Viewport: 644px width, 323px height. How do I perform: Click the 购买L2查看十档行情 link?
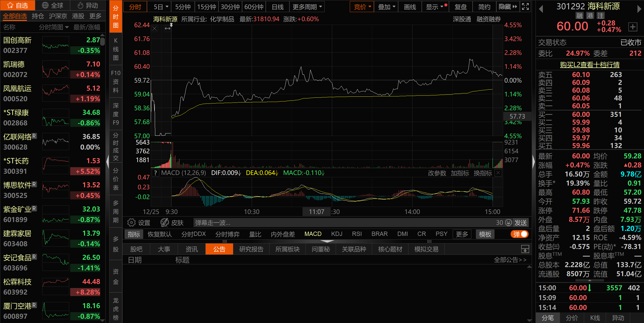[590, 65]
